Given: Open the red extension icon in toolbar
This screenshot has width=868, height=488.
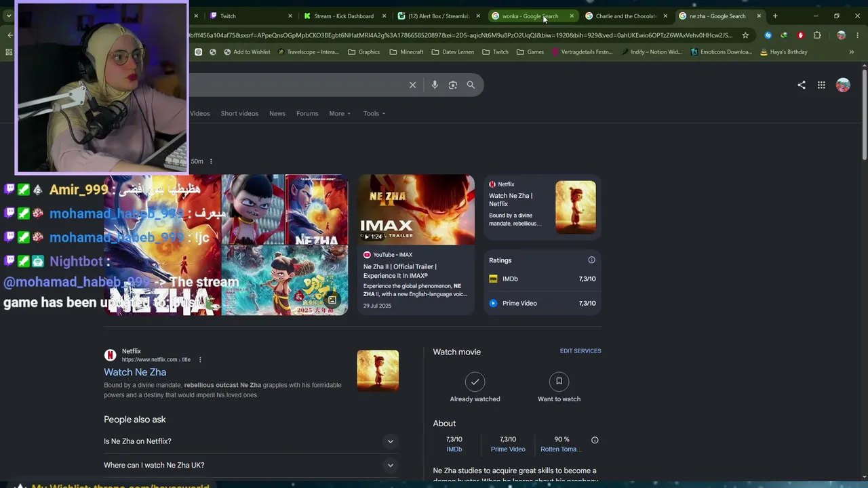Looking at the screenshot, I should [801, 35].
